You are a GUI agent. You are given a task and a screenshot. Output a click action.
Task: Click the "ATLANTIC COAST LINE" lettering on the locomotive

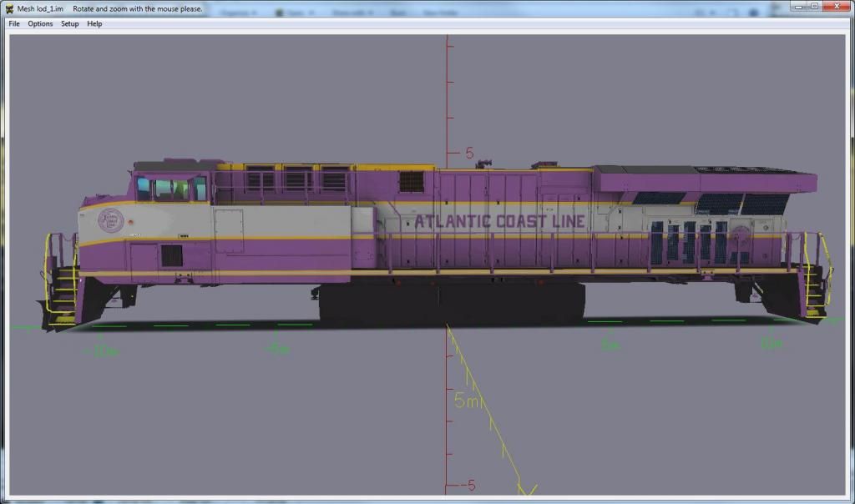click(x=499, y=221)
